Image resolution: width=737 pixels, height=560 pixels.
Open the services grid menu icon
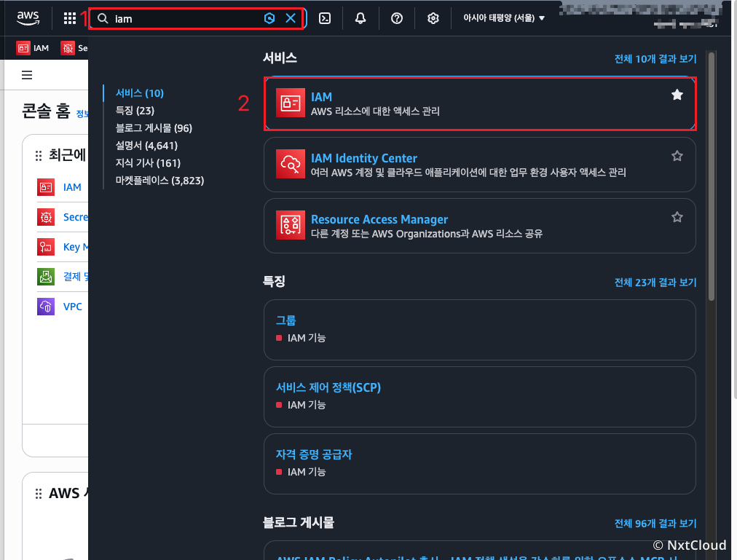click(x=70, y=18)
